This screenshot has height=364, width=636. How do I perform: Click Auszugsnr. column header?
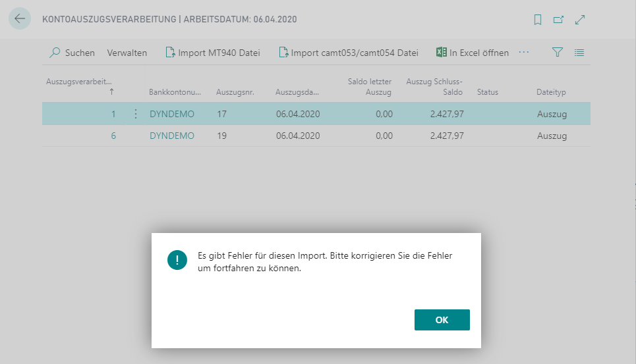[x=235, y=92]
